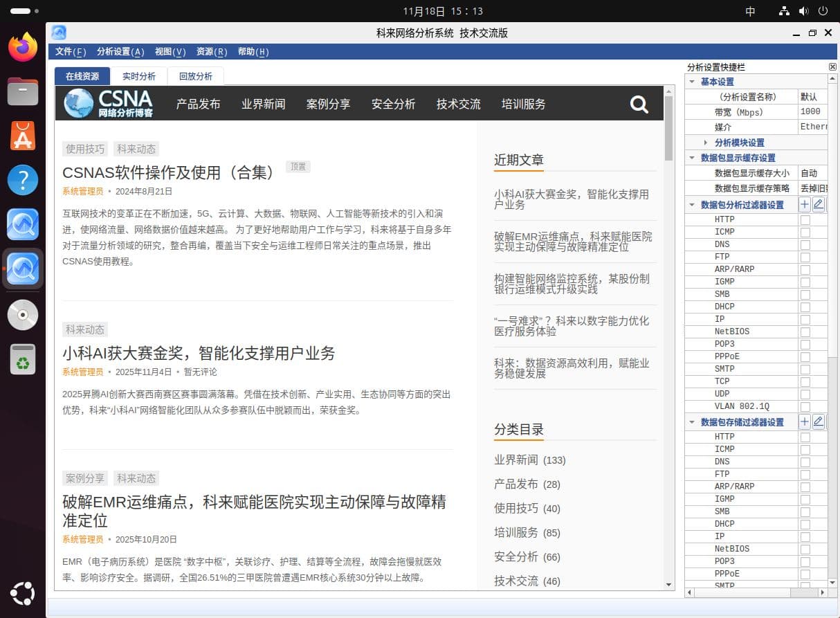
Task: Edit the packet storage filter
Action: click(819, 421)
